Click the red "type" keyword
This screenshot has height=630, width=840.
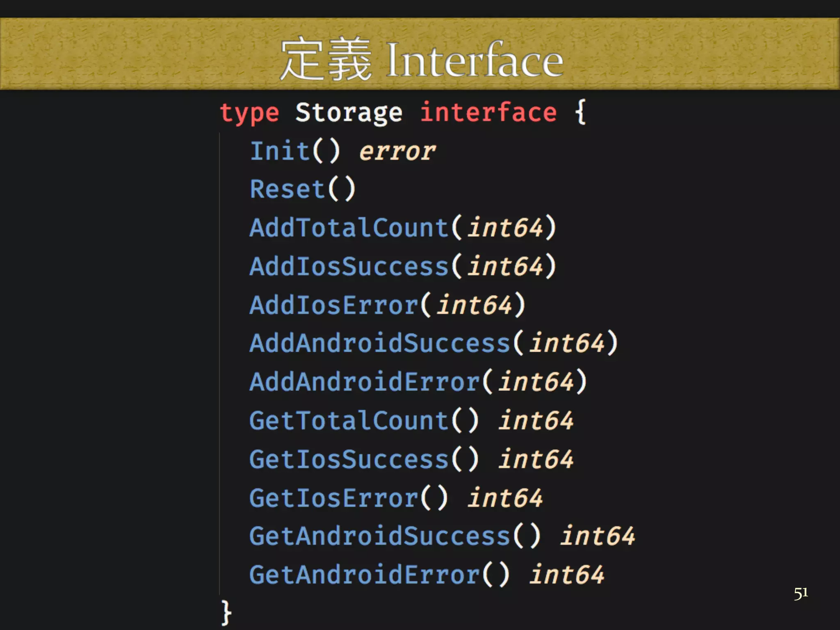(249, 113)
